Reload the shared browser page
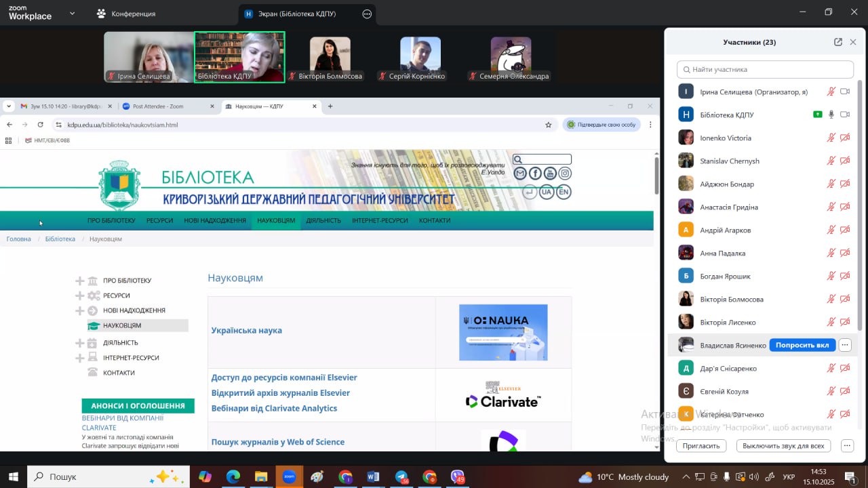The width and height of the screenshot is (868, 488). tap(41, 125)
